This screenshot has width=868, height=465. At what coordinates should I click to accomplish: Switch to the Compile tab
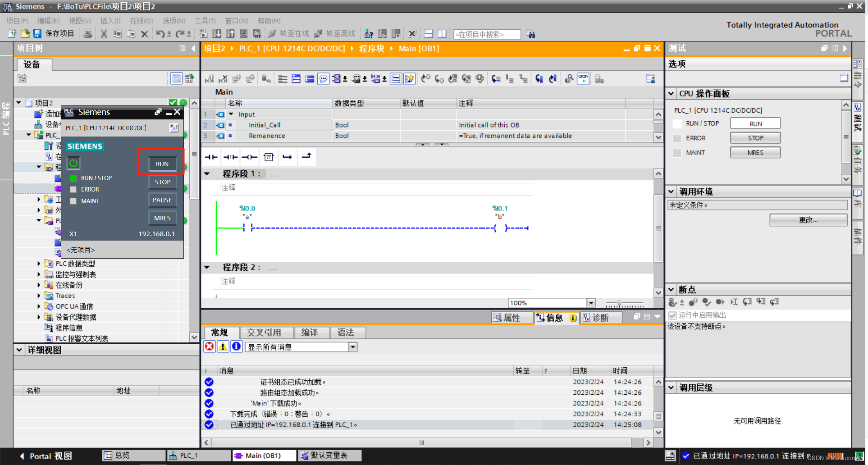pyautogui.click(x=312, y=333)
